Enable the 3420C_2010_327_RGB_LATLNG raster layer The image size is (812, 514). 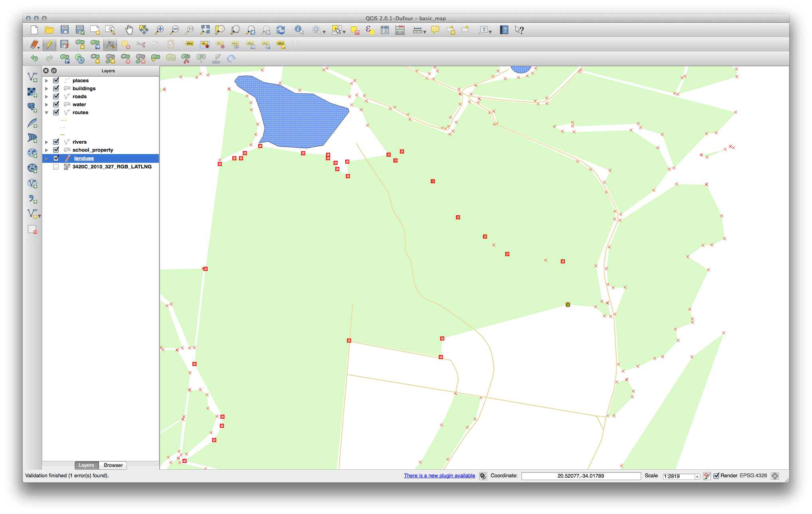point(56,167)
